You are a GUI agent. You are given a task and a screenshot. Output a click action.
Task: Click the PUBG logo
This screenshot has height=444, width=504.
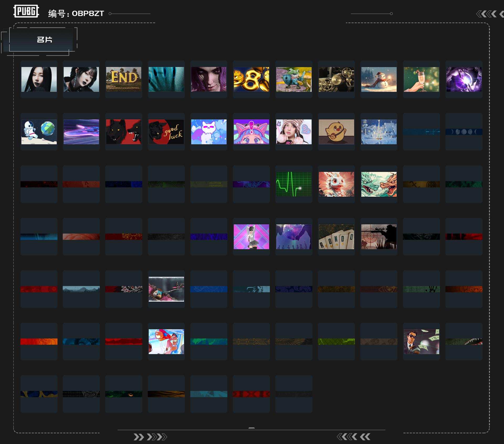26,11
